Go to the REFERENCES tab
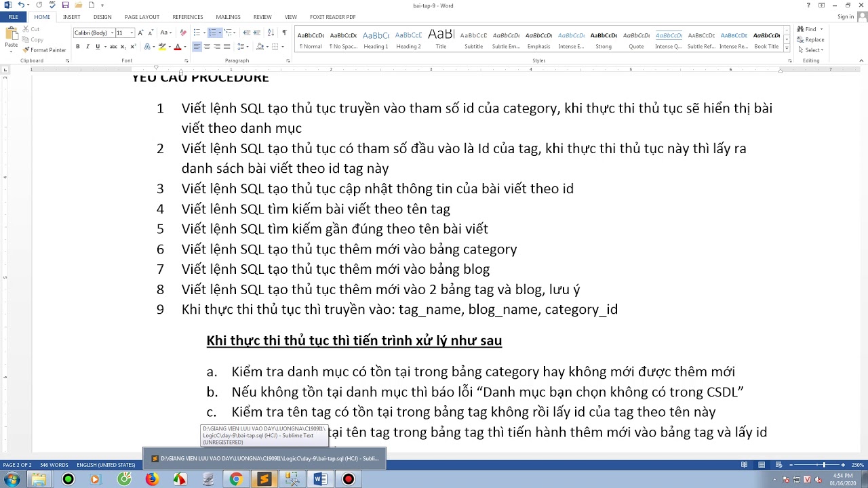The height and width of the screenshot is (488, 868). click(188, 17)
